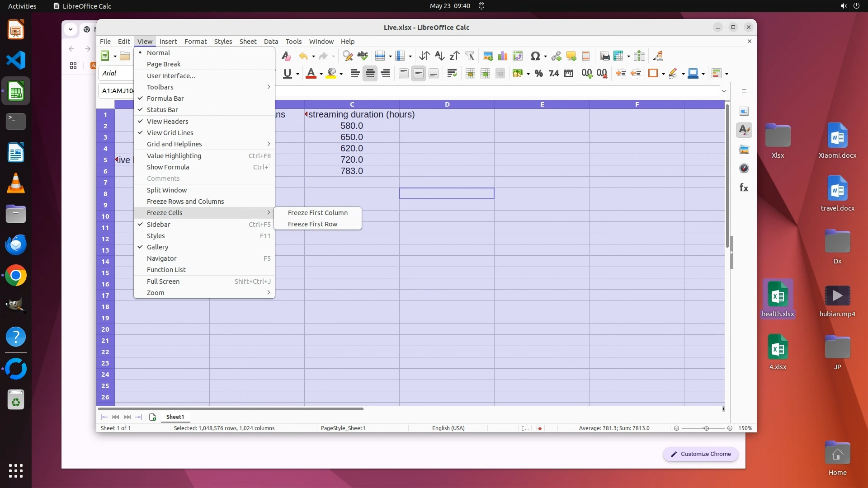The height and width of the screenshot is (488, 868).
Task: Click the Spelling check abc icon
Action: (x=363, y=56)
